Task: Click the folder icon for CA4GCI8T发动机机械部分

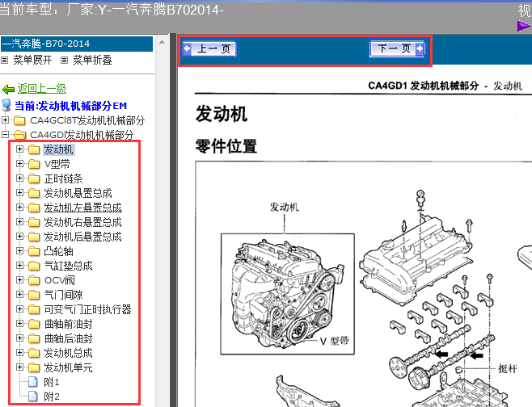Action: tap(19, 120)
